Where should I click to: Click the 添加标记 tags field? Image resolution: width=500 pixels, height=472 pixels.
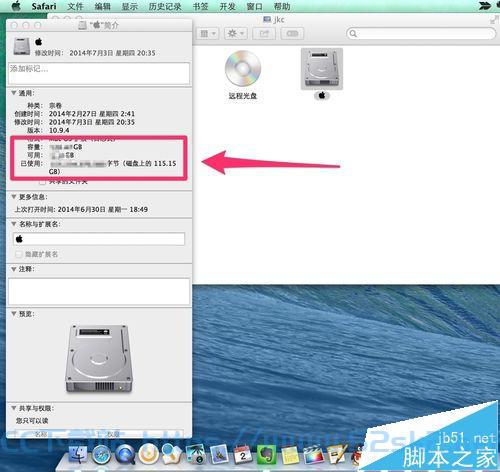coord(99,73)
